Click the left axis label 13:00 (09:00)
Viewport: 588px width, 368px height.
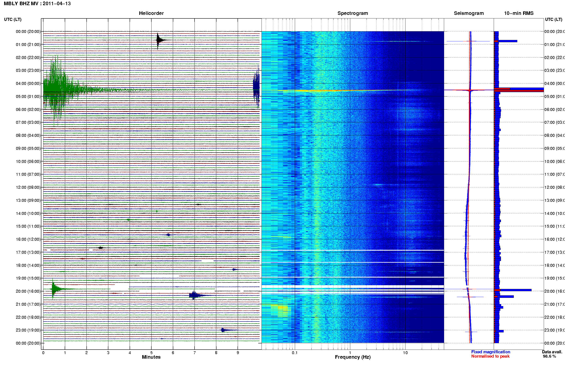click(x=28, y=201)
